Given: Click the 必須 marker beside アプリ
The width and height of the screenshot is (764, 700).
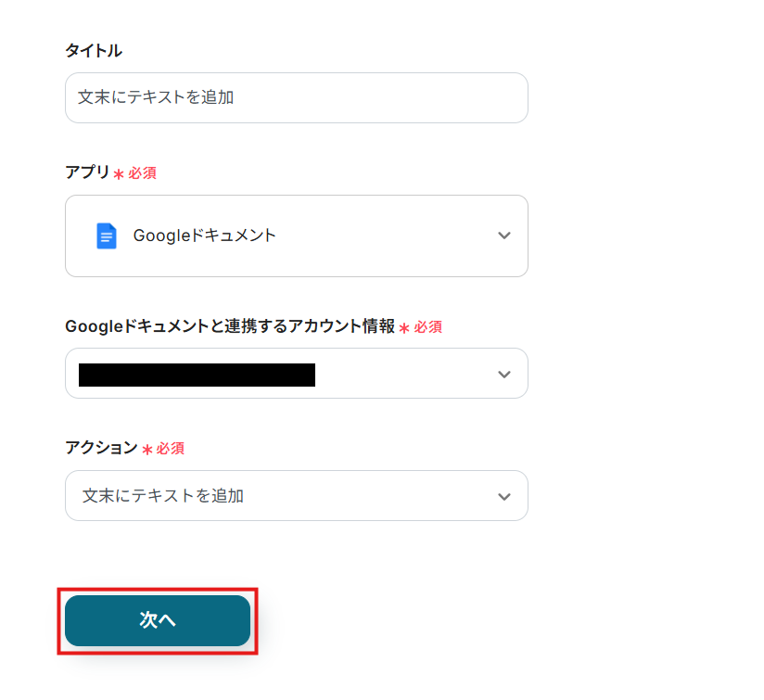Looking at the screenshot, I should tap(142, 173).
